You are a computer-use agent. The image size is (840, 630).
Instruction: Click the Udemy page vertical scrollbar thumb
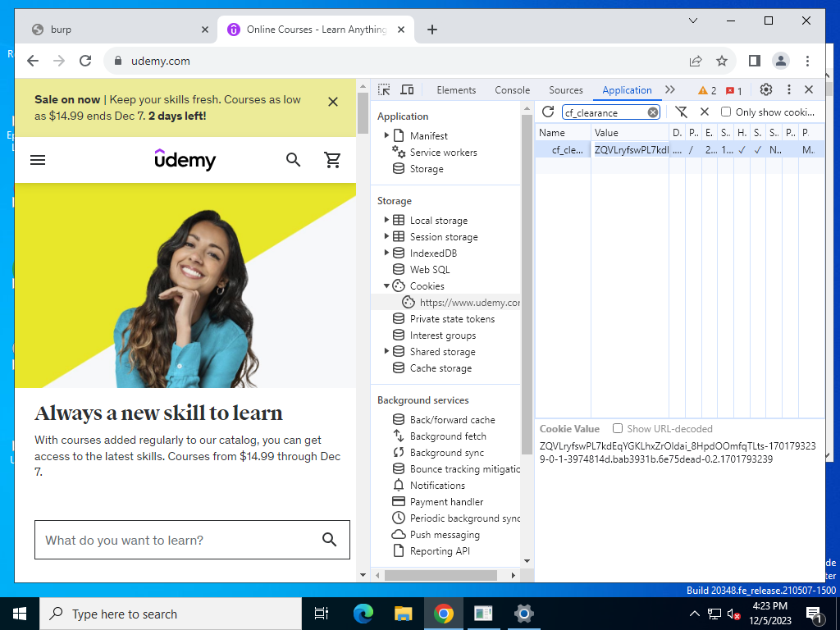pyautogui.click(x=363, y=113)
